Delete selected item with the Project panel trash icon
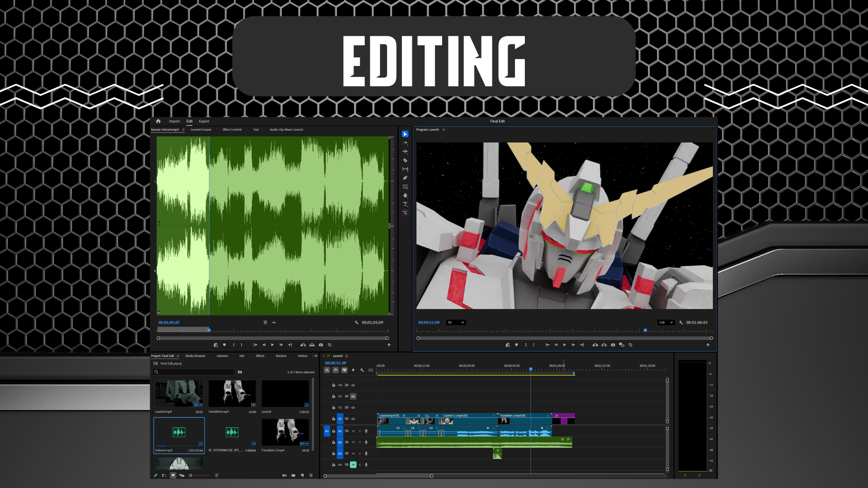The height and width of the screenshot is (488, 868). pos(311,475)
